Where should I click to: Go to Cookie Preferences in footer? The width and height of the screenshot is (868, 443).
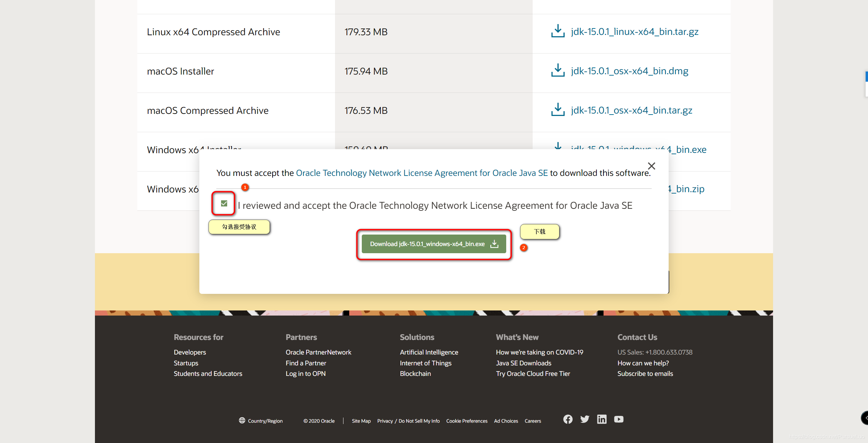(x=467, y=421)
